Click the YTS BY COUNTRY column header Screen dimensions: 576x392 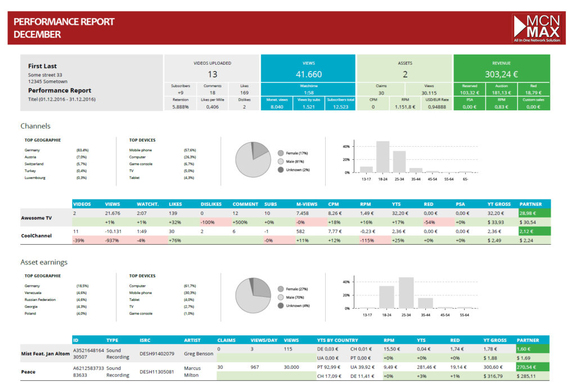(337, 340)
